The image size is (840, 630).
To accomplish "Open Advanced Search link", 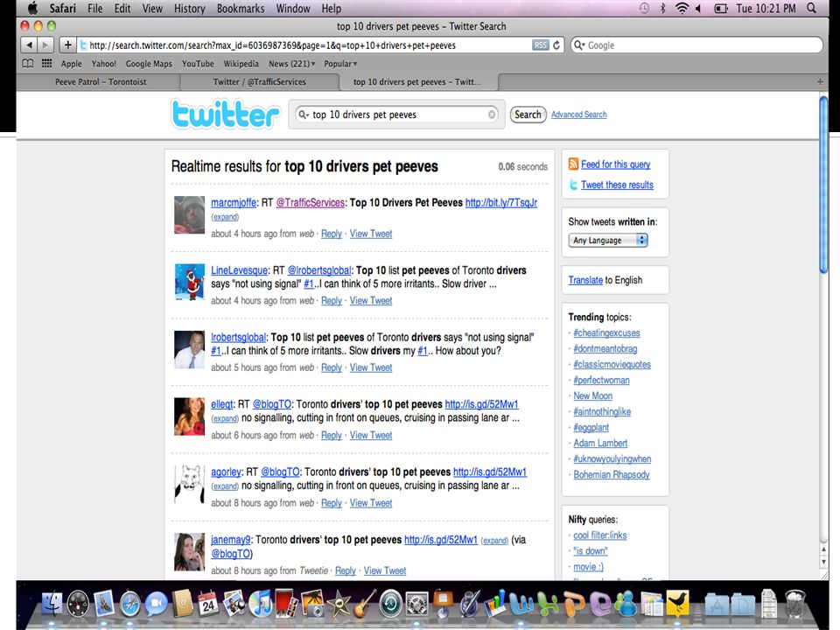I will point(578,114).
